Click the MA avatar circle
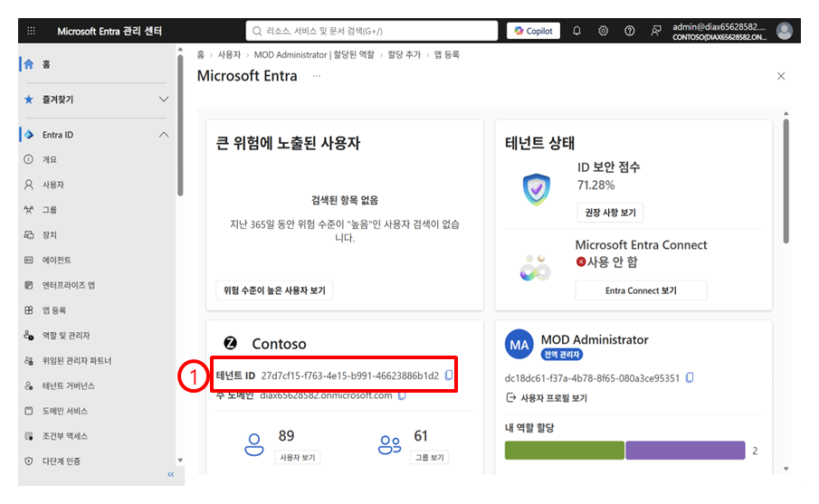This screenshot has height=504, width=819. point(519,345)
